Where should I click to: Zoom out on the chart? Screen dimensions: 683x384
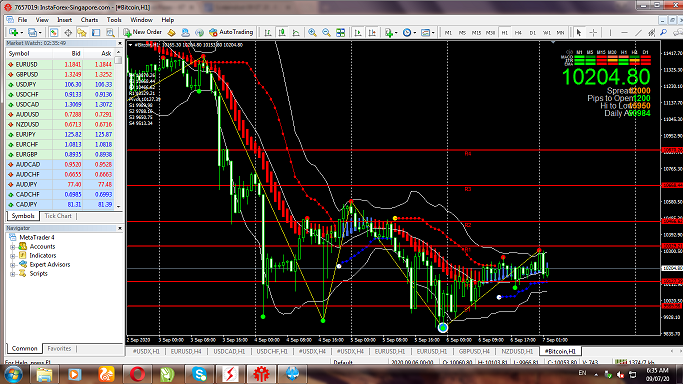tap(326, 33)
